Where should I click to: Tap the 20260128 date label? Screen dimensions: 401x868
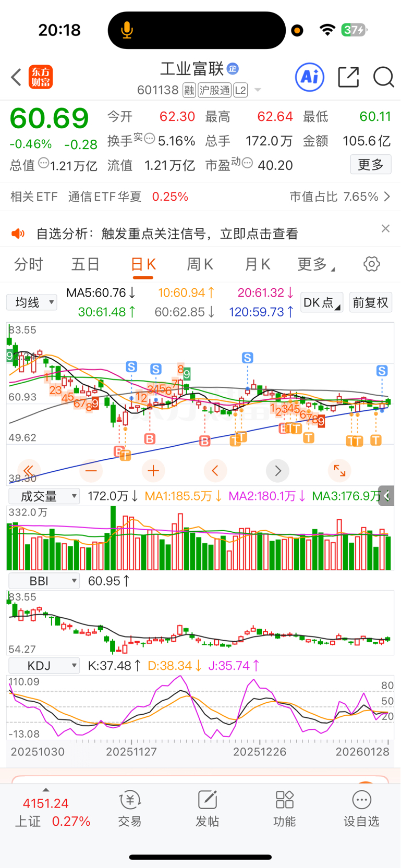362,752
